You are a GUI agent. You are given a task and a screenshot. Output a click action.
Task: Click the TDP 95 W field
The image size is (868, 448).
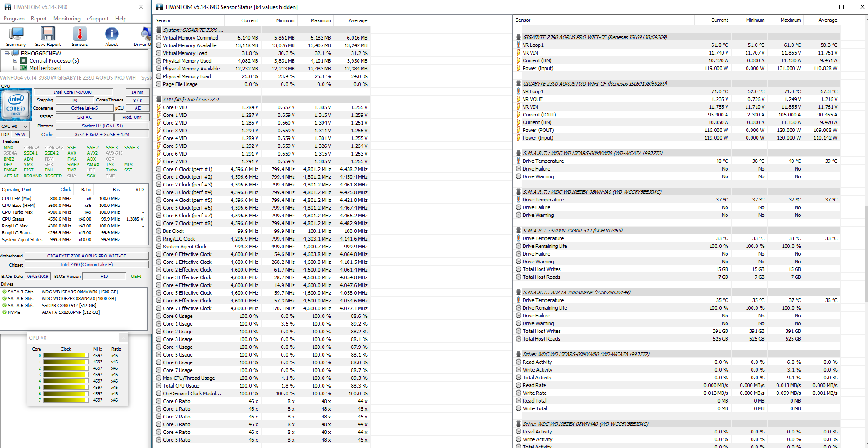coord(20,134)
